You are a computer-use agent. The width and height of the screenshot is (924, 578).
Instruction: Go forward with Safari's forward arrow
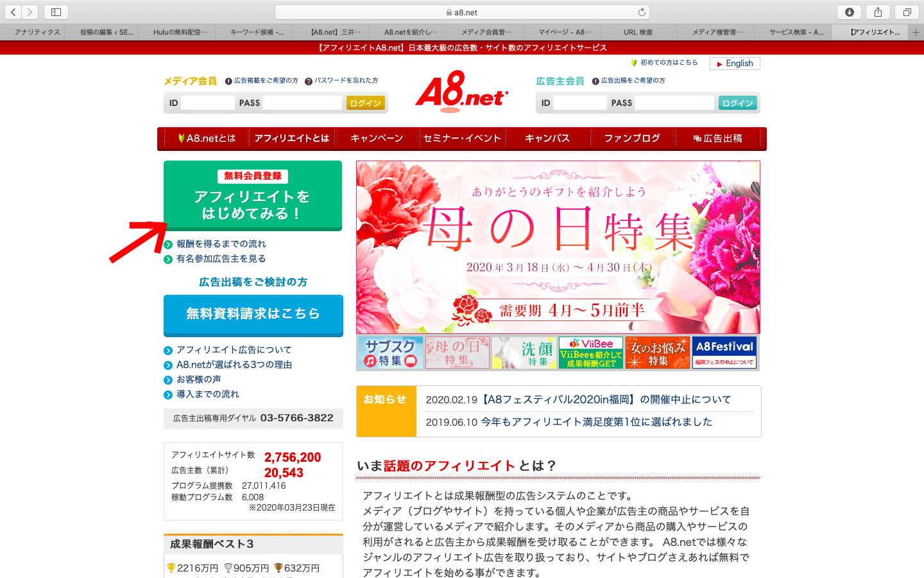(x=30, y=12)
